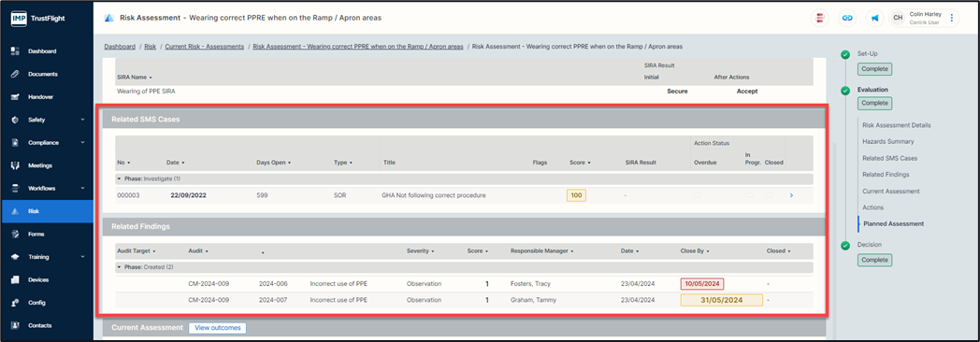The height and width of the screenshot is (342, 980).
Task: Open the announcements megaphone icon
Action: coord(874,18)
